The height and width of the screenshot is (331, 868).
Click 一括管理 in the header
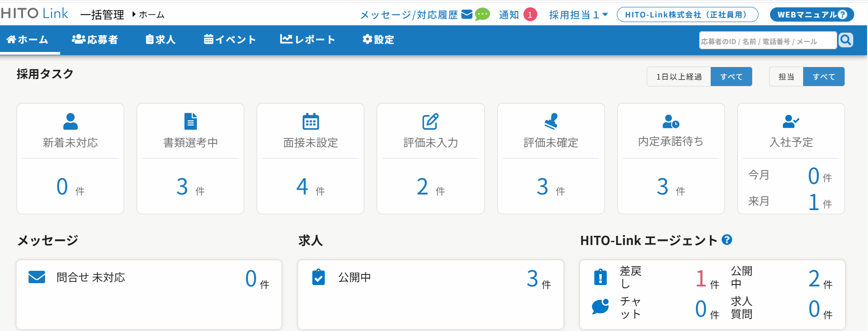[102, 15]
